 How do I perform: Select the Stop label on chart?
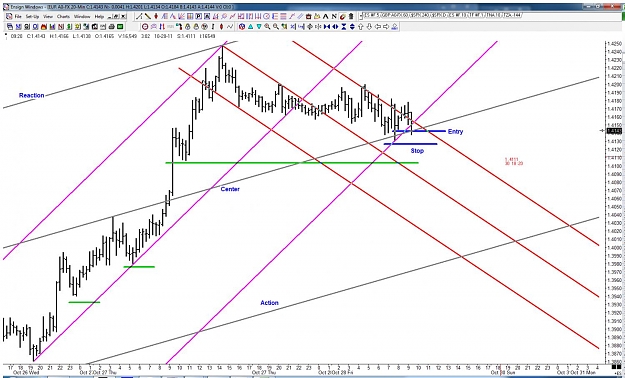(x=417, y=151)
